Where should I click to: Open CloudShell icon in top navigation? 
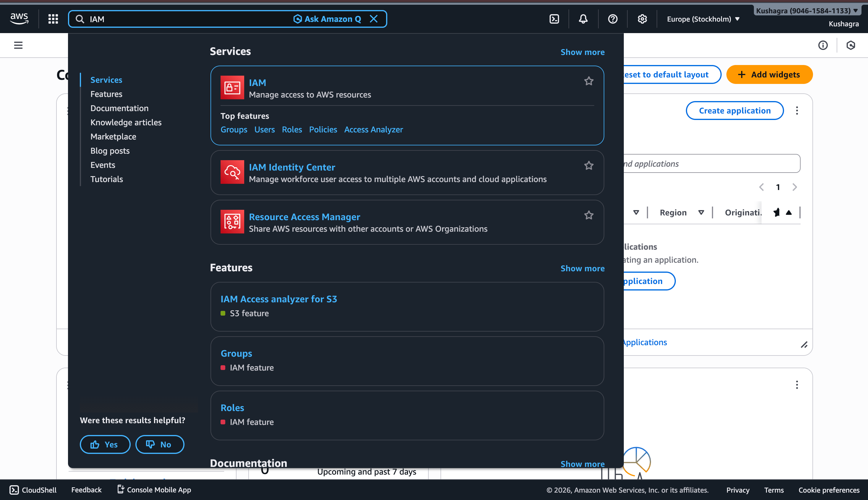pos(554,19)
